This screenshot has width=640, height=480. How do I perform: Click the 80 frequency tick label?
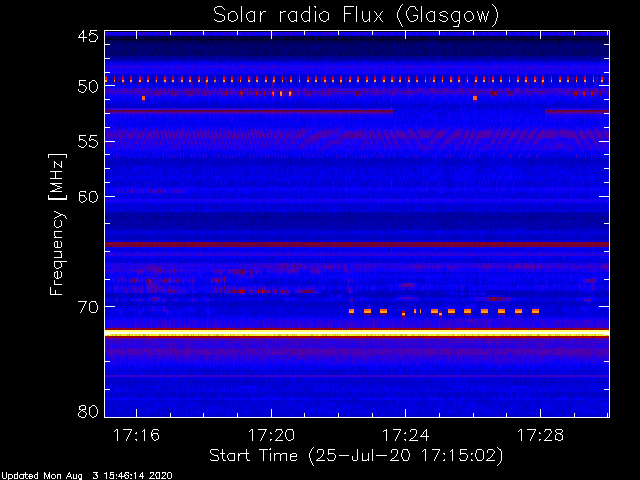tap(88, 411)
